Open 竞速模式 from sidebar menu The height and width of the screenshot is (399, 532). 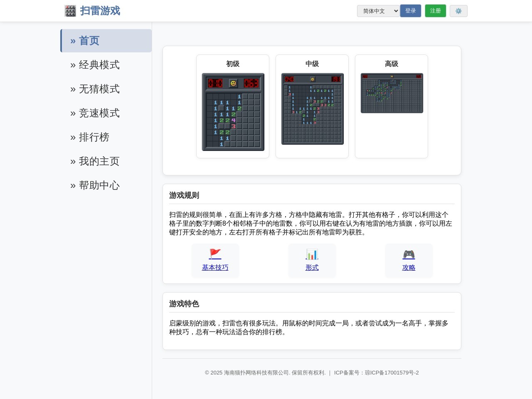pos(99,113)
